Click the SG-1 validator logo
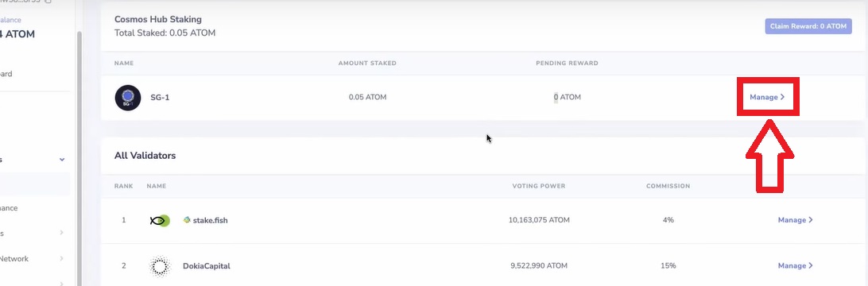Image resolution: width=868 pixels, height=286 pixels. pyautogui.click(x=128, y=98)
